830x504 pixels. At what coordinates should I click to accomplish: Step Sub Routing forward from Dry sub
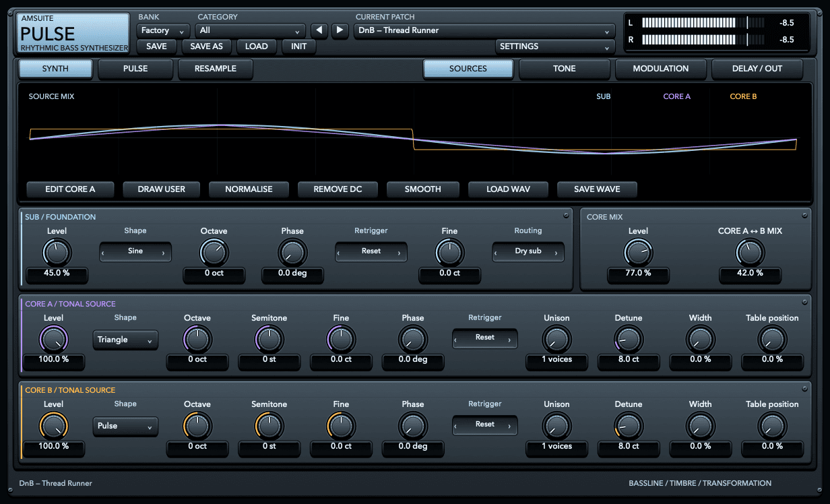[x=556, y=252]
